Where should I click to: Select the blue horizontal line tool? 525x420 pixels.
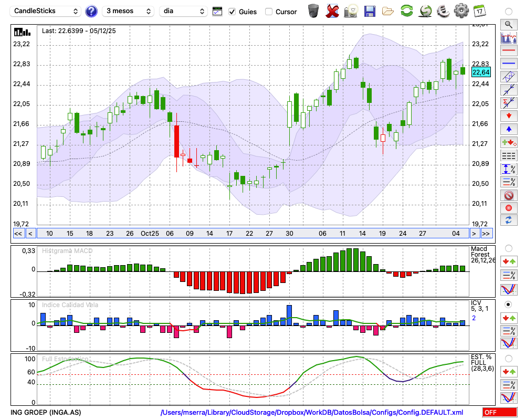click(x=508, y=64)
